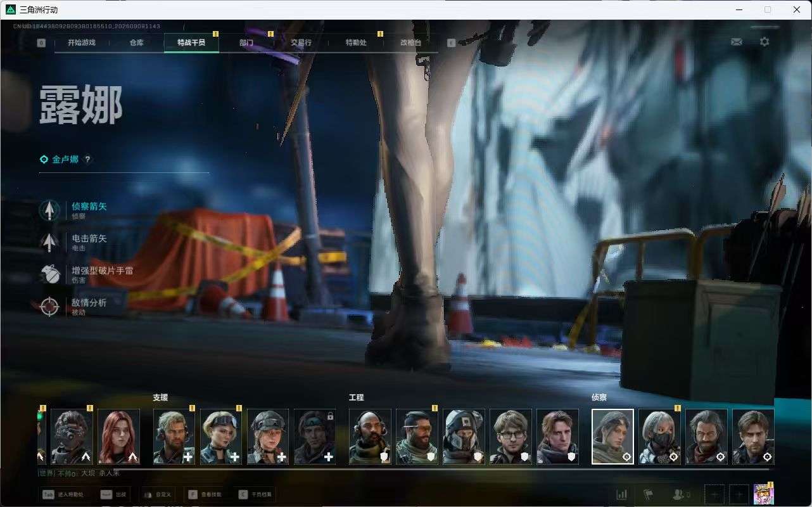Select the 增强型破片手雷 grenade icon
The width and height of the screenshot is (812, 507).
coord(49,274)
